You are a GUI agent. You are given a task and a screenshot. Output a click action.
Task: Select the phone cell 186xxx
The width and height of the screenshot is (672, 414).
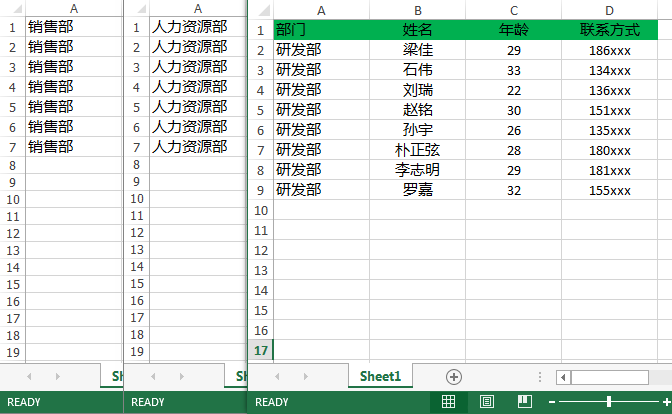609,50
